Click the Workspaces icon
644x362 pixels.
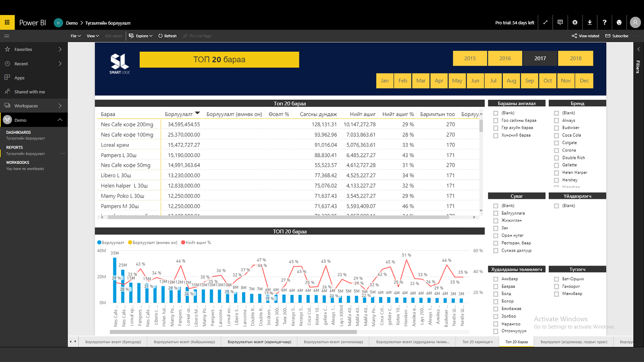pyautogui.click(x=7, y=105)
